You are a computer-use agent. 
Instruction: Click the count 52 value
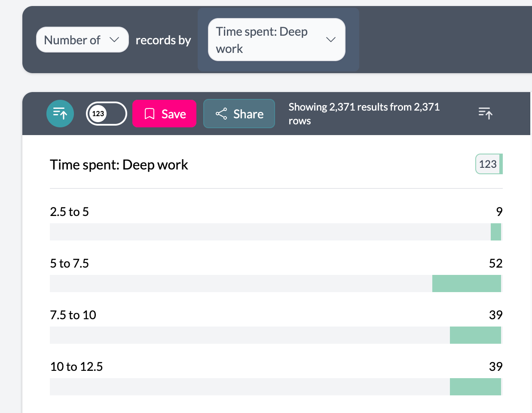495,263
